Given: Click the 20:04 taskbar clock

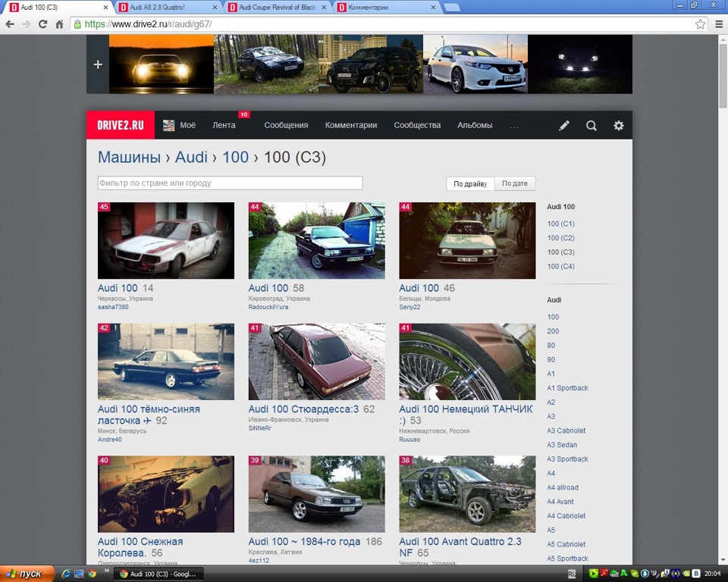Looking at the screenshot, I should tap(712, 574).
